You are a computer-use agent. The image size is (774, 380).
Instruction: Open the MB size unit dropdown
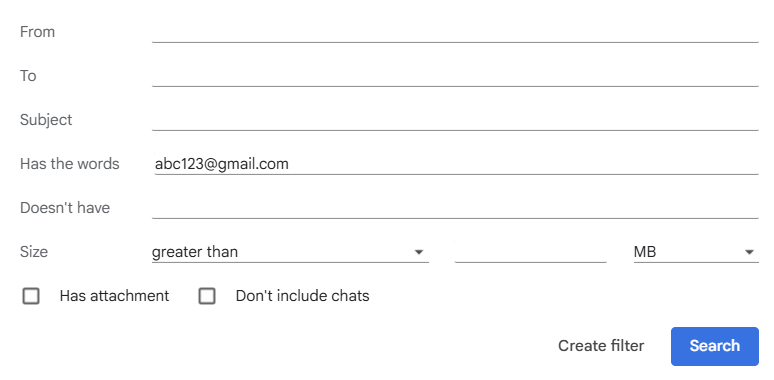point(696,252)
